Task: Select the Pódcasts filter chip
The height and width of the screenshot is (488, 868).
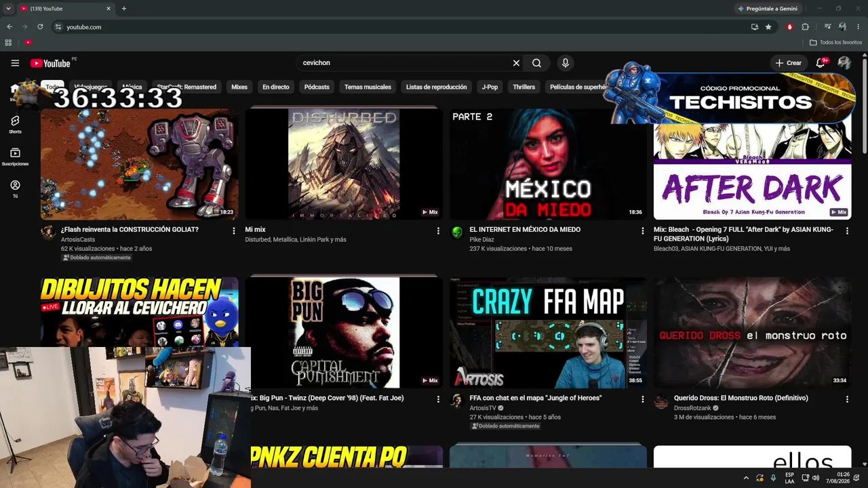Action: coord(317,87)
